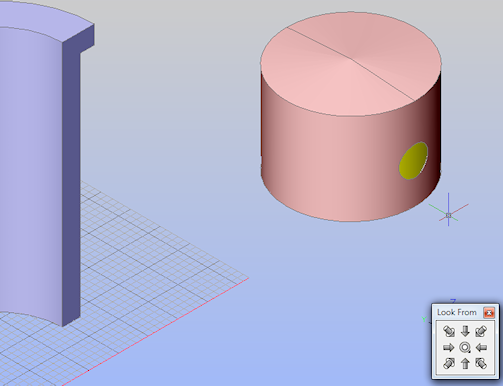This screenshot has width=503, height=386.
Task: Click the top-right diagonal arrow in Look From
Action: pos(481,331)
